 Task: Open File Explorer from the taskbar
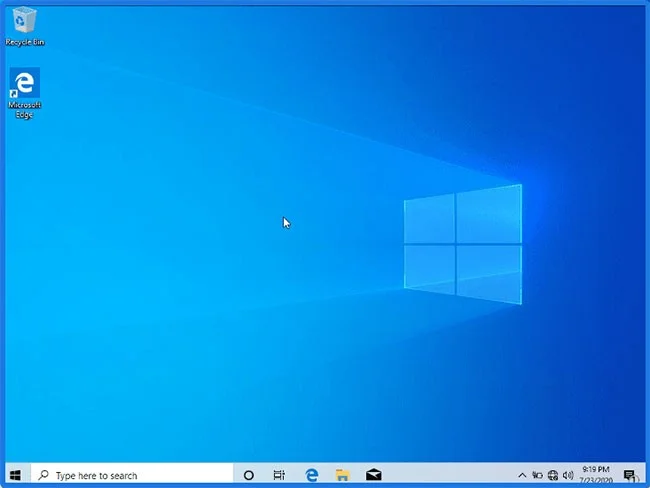tap(343, 475)
